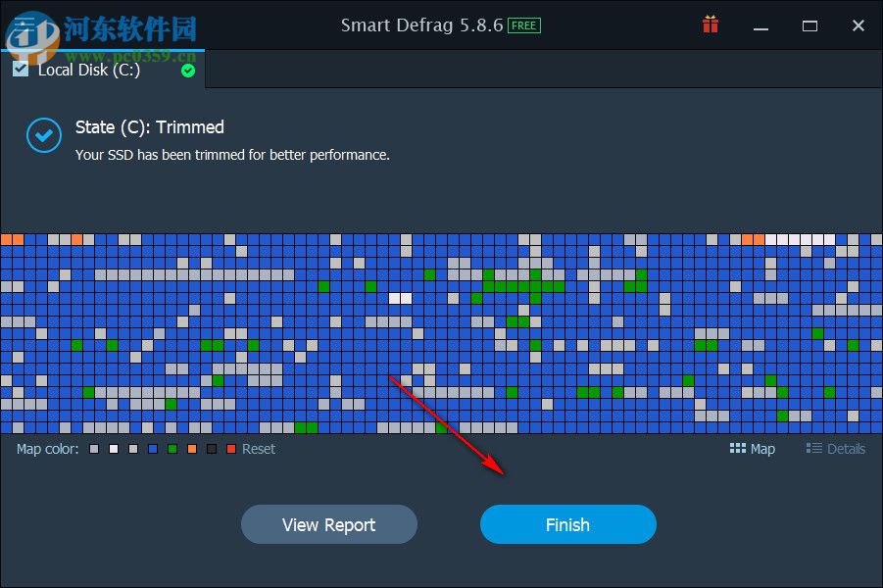Image resolution: width=883 pixels, height=588 pixels.
Task: Minimize the Smart Defrag window
Action: [x=760, y=25]
